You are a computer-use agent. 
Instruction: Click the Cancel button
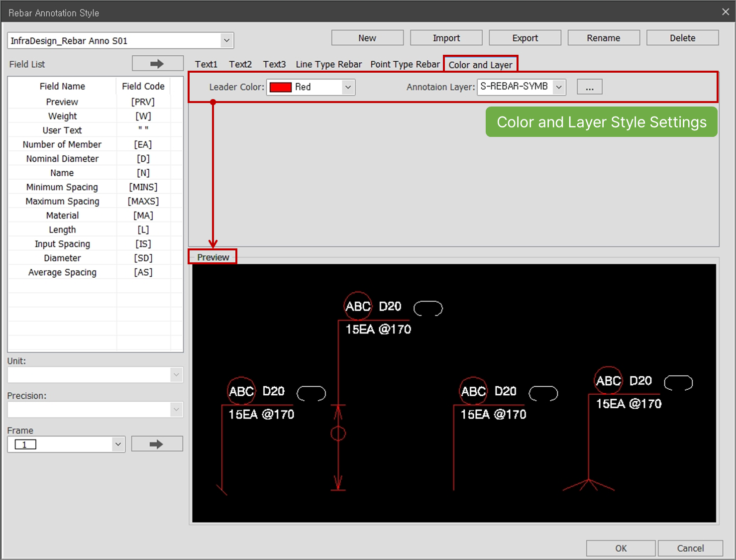coord(690,548)
